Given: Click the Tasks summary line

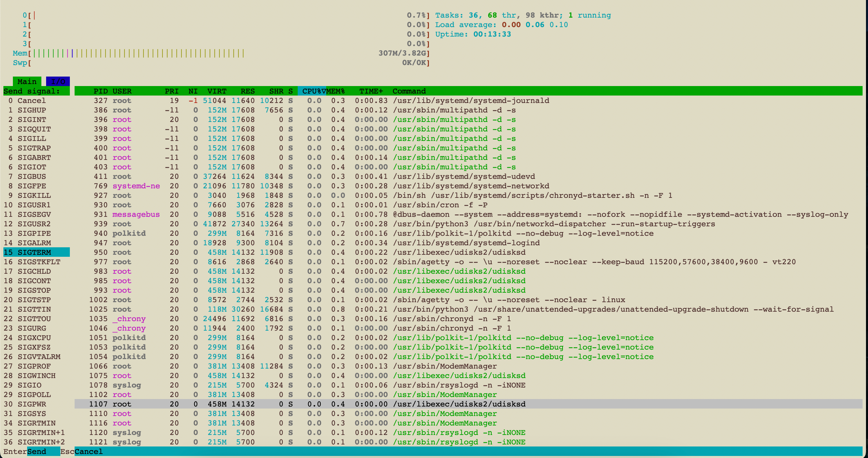Looking at the screenshot, I should point(523,15).
